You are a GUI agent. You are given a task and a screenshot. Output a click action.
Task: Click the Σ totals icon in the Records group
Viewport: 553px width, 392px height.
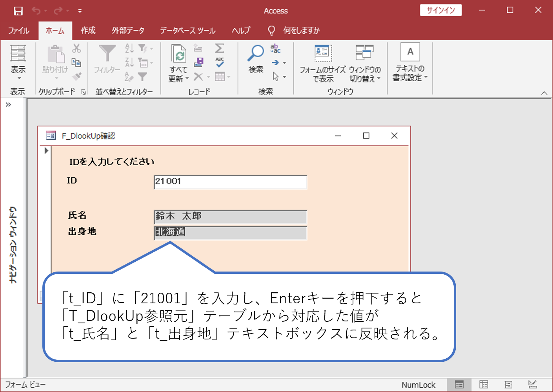pos(219,48)
